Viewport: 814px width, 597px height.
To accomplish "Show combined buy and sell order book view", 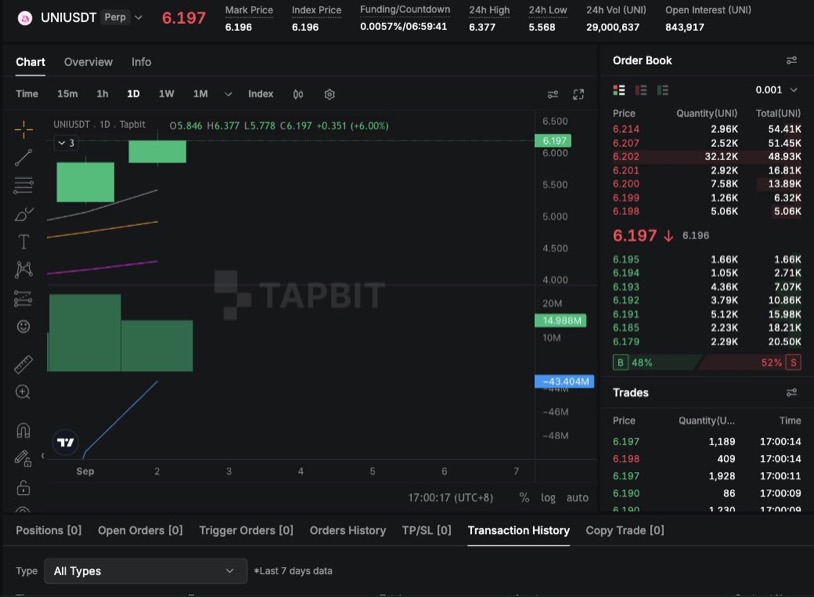I will pos(619,90).
